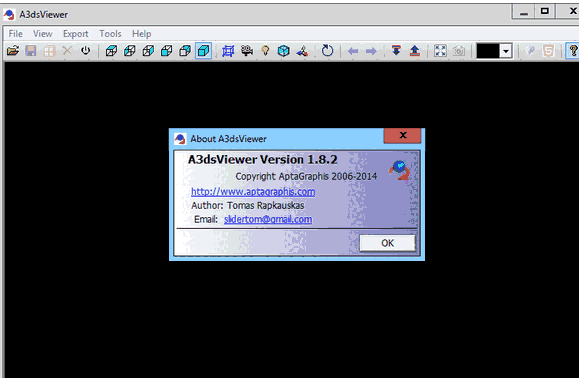Click the blue wireframe box icon
This screenshot has height=378, width=579.
pos(228,51)
